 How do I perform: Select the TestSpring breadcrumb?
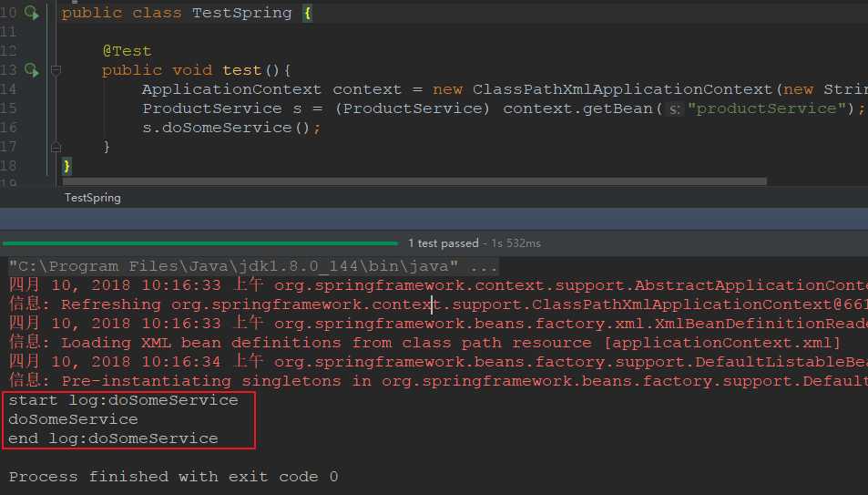(x=92, y=198)
